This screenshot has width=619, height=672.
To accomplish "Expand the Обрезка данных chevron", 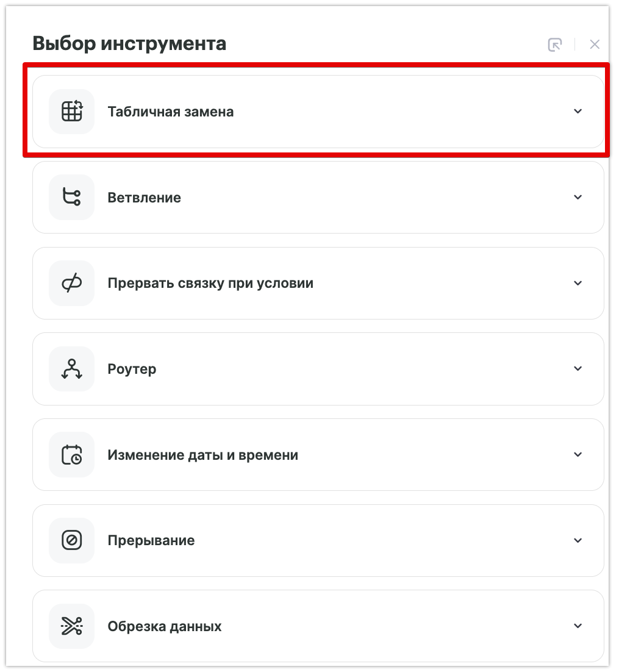I will pos(578,626).
